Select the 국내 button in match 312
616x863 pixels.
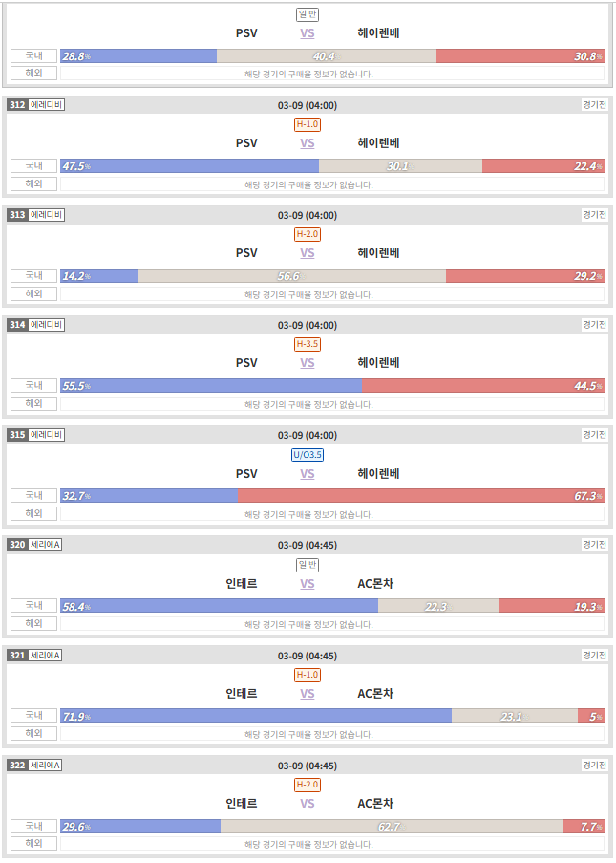coord(34,165)
